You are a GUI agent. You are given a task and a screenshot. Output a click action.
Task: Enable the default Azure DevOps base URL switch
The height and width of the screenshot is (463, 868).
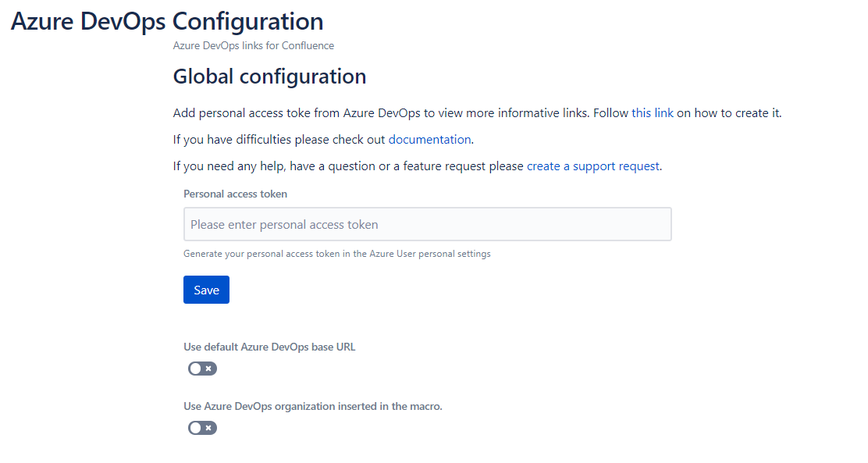tap(202, 368)
